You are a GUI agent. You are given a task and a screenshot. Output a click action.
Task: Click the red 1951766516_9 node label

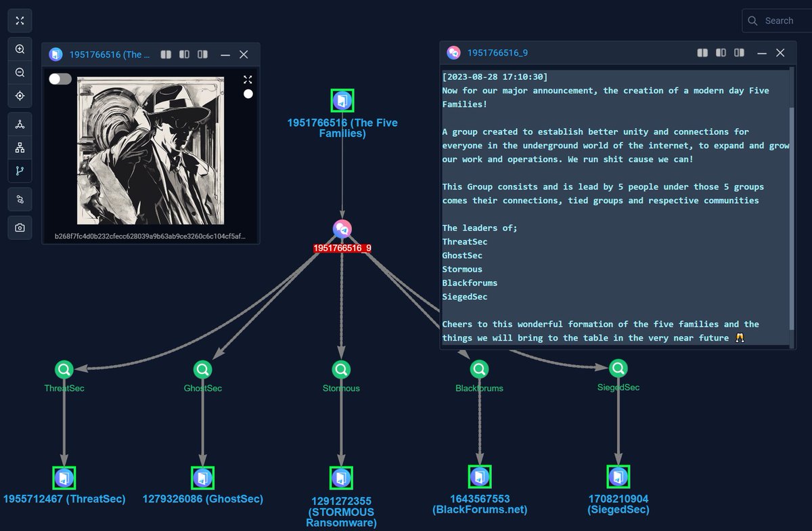click(x=342, y=249)
